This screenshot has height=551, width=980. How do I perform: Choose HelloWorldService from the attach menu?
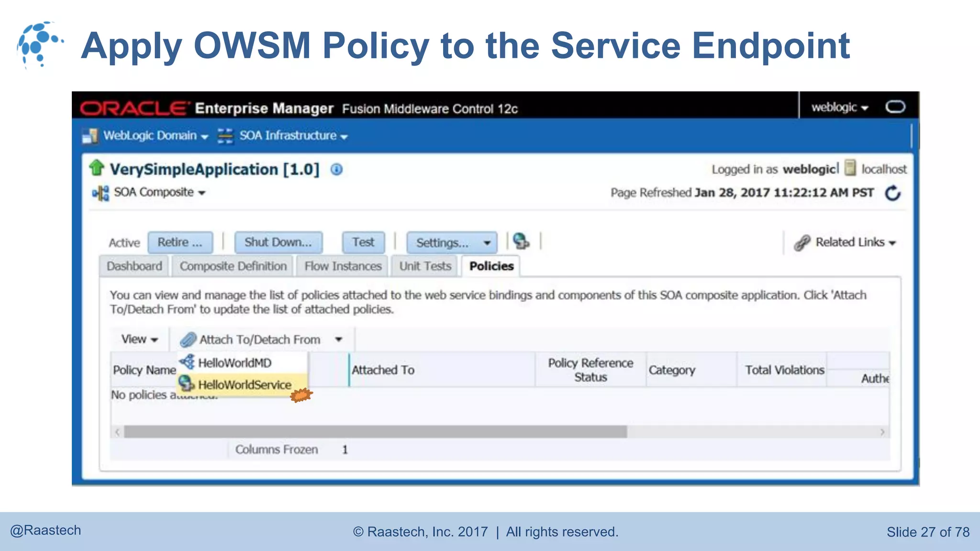coord(242,384)
